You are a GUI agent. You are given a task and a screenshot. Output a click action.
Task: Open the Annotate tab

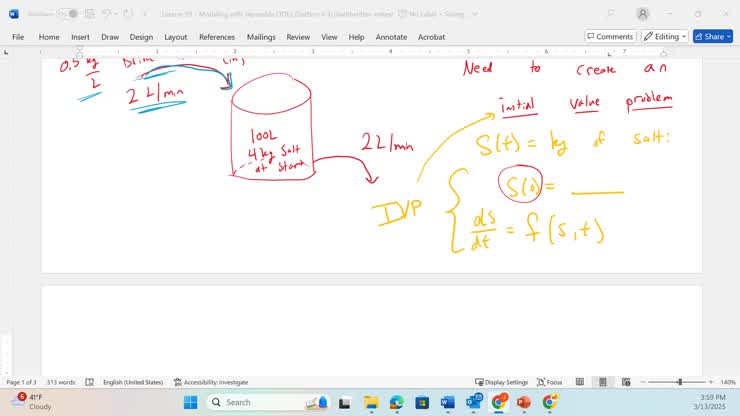[391, 37]
